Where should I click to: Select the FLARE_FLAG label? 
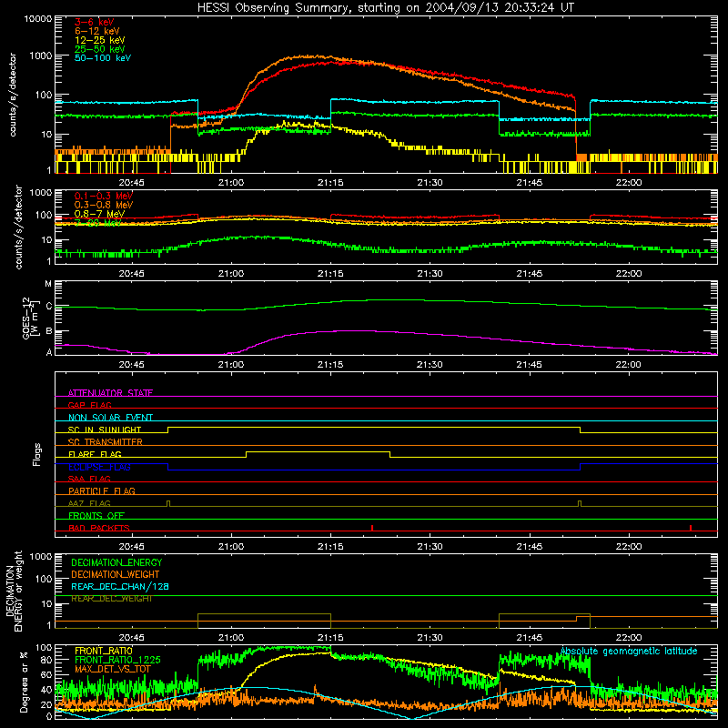[x=95, y=454]
